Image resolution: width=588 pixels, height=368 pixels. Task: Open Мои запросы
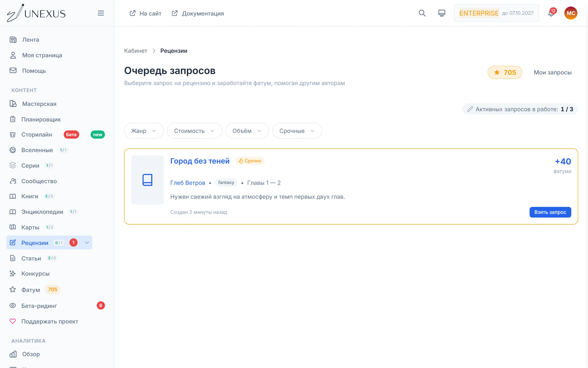pyautogui.click(x=553, y=72)
